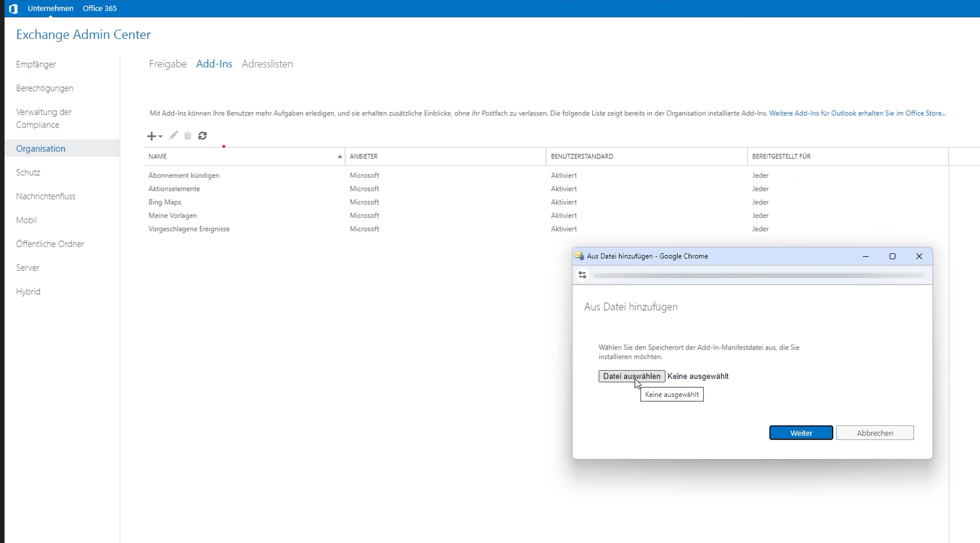The height and width of the screenshot is (543, 980).
Task: Minimize the Aus Datei hinzufügen window
Action: point(865,256)
